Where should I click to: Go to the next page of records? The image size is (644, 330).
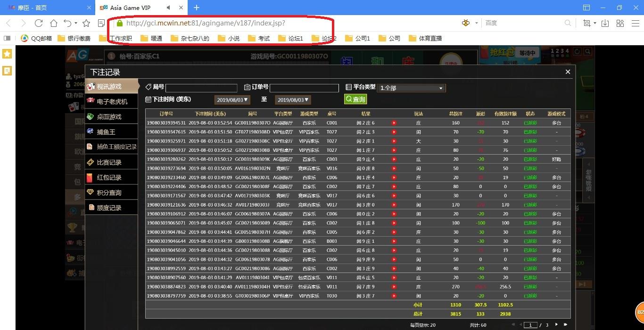[556, 325]
